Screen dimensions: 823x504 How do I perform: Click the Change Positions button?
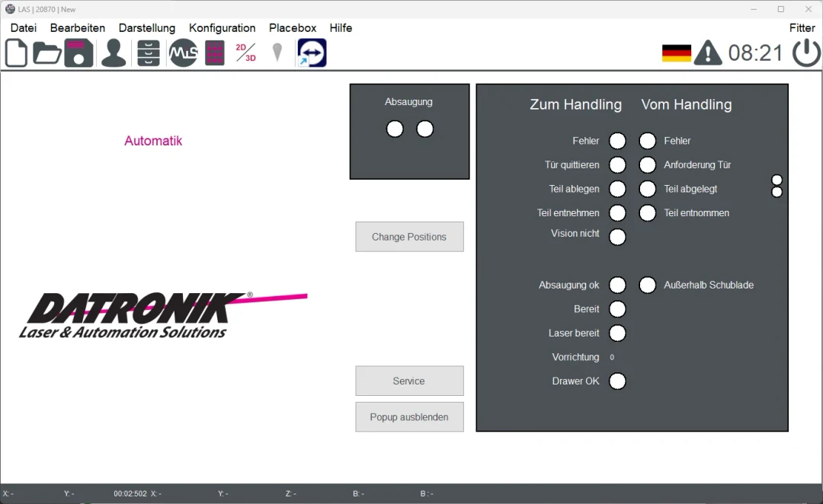click(x=409, y=237)
